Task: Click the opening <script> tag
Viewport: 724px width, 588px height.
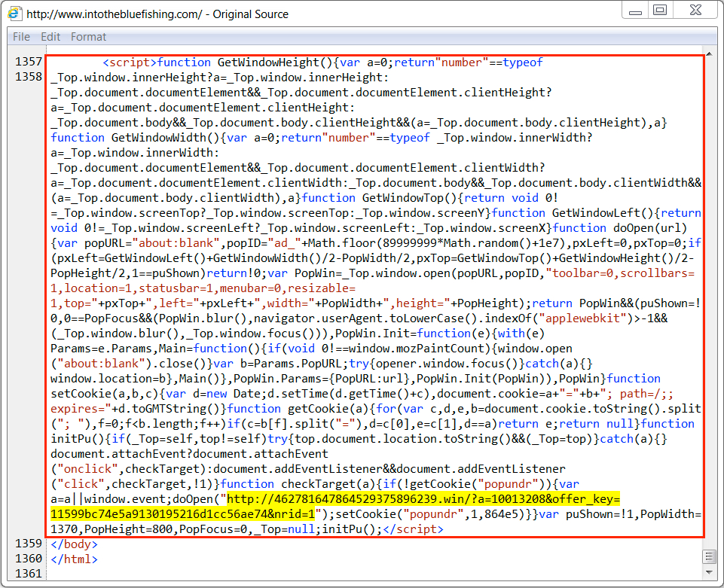Action: pyautogui.click(x=130, y=62)
